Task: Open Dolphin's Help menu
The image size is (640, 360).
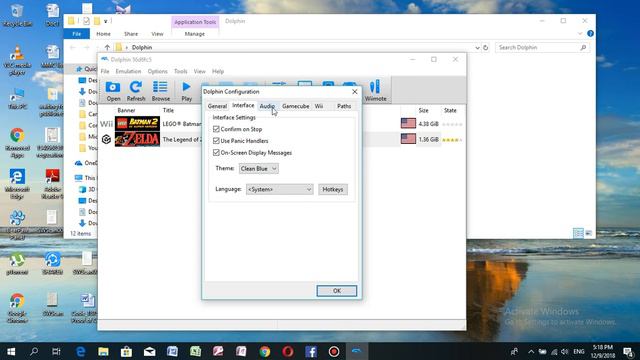Action: (218, 71)
